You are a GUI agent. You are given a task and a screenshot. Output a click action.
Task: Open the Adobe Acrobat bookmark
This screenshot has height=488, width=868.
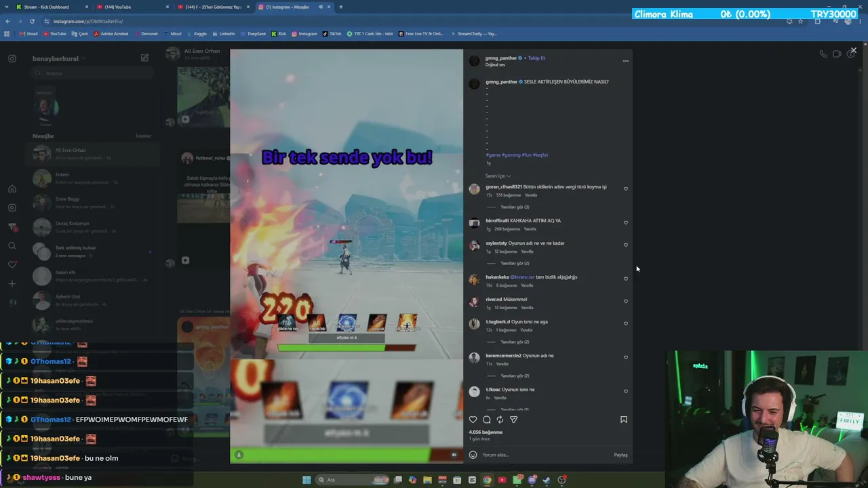tap(111, 33)
